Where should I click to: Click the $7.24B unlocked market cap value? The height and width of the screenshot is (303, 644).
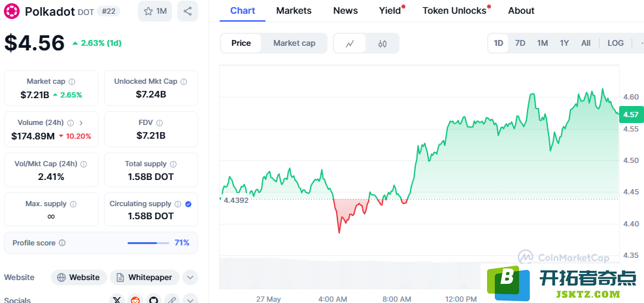(x=151, y=94)
